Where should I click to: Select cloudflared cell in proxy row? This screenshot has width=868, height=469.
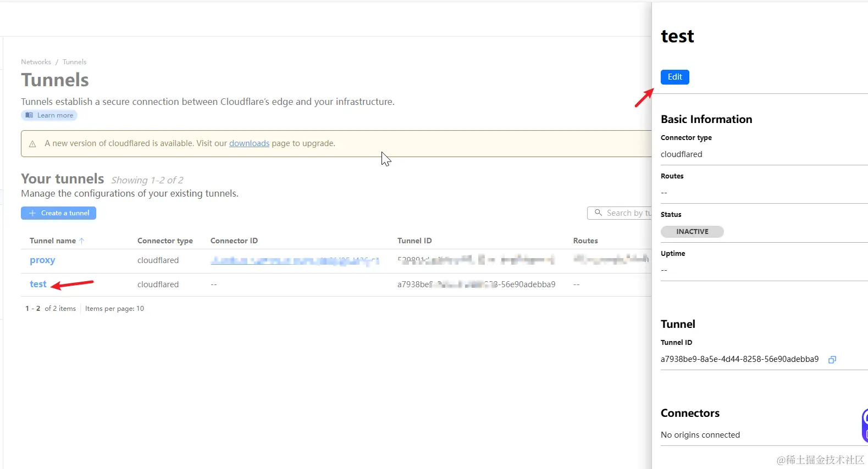(158, 260)
